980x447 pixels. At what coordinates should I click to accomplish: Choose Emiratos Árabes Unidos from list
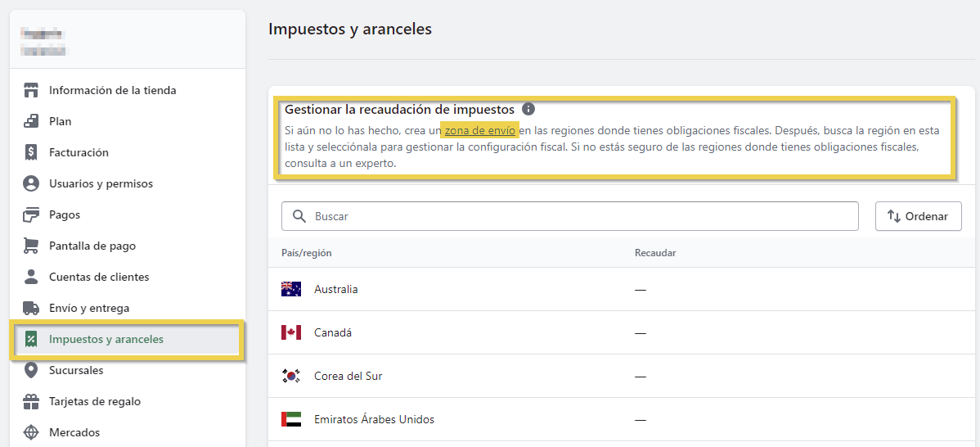374,419
